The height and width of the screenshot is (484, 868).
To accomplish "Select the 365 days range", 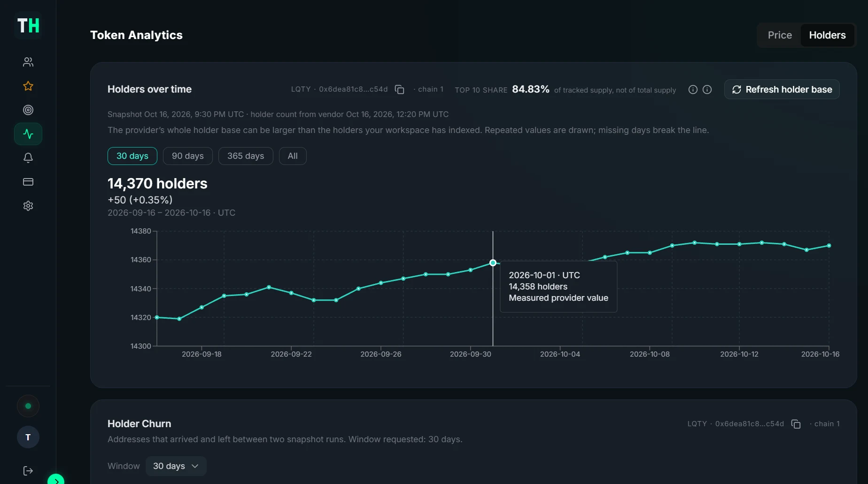I will 246,156.
